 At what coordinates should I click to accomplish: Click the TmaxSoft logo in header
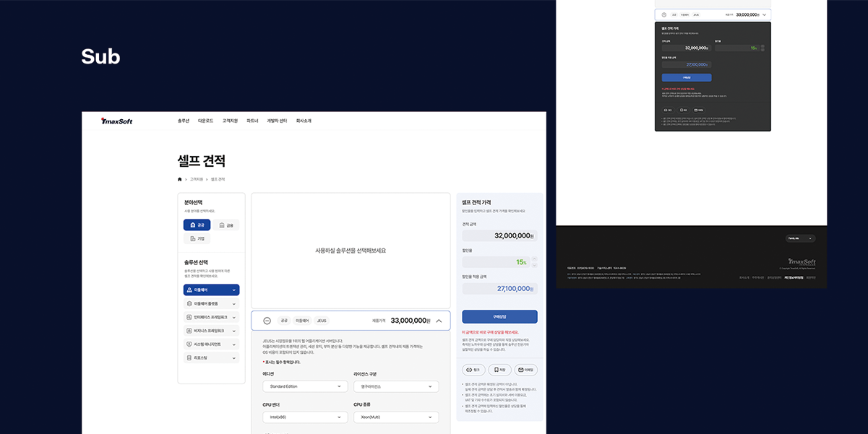point(116,121)
